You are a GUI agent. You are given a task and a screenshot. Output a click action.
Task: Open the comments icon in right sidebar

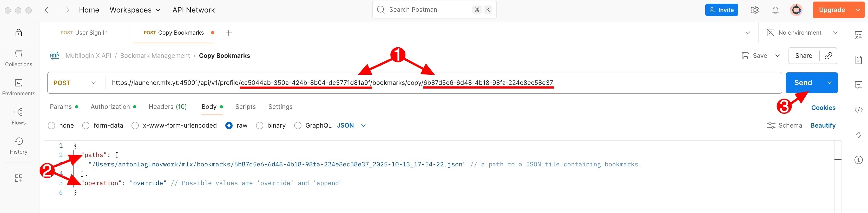point(858,85)
